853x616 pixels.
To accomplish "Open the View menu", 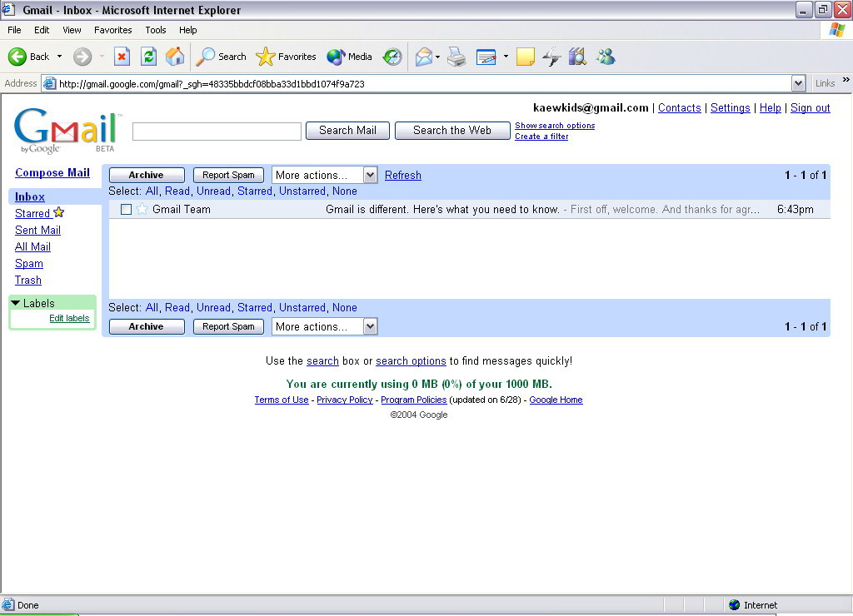I will [x=72, y=30].
